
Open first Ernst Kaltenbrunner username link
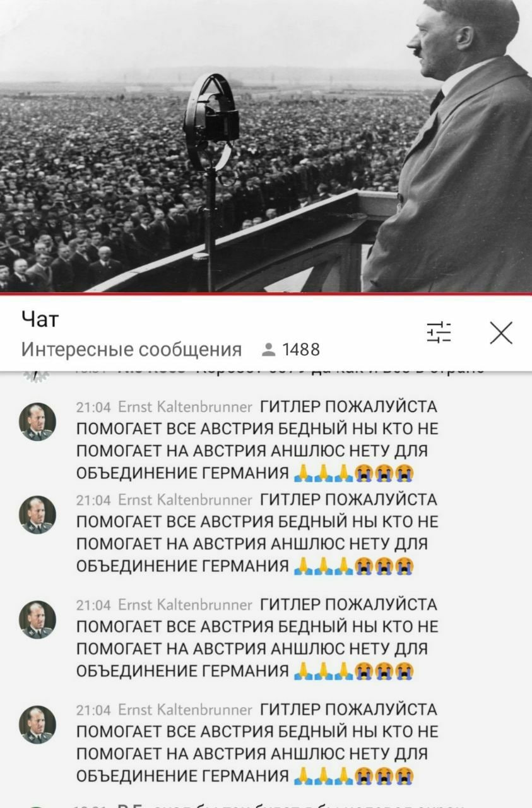185,407
